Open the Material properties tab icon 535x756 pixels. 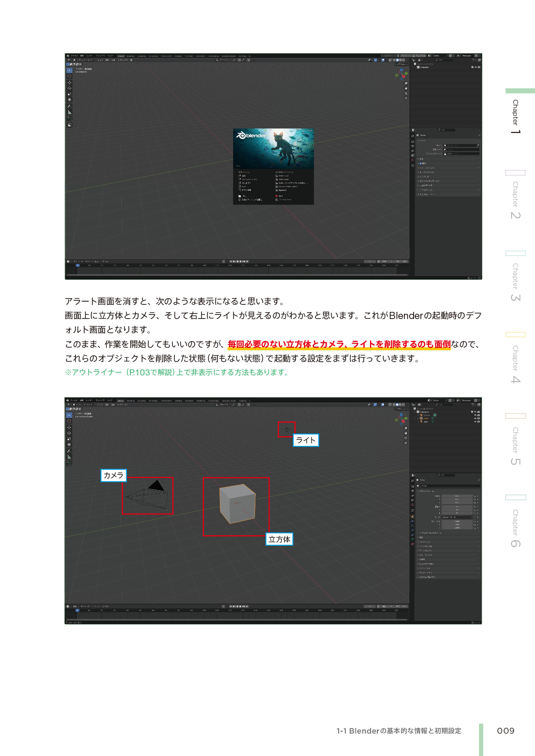coord(413,544)
